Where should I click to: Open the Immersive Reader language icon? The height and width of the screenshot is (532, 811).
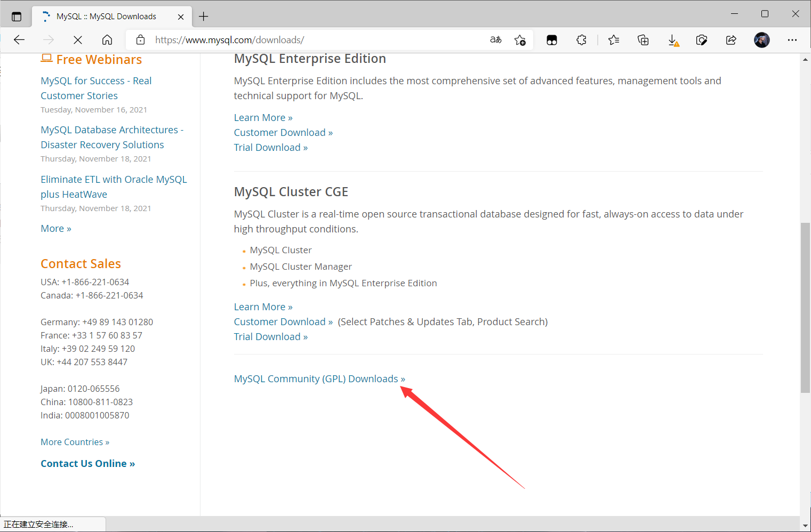(x=495, y=40)
